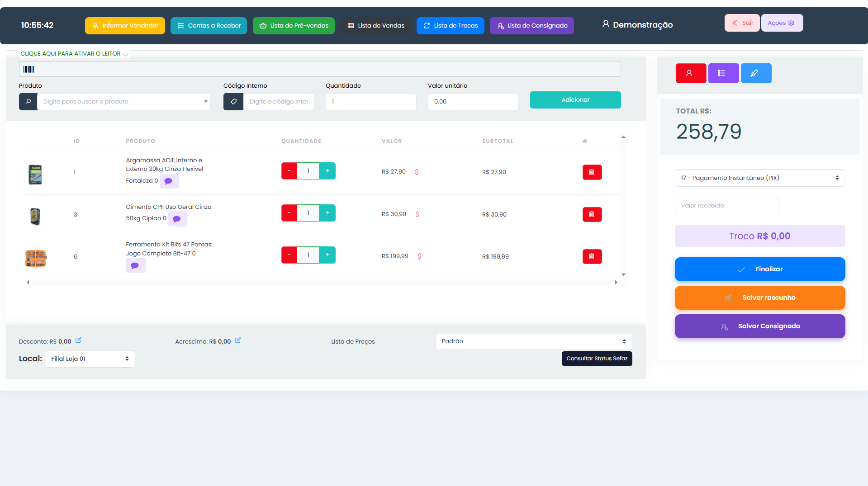Open comment bubble for Cimento CPII item

[177, 219]
